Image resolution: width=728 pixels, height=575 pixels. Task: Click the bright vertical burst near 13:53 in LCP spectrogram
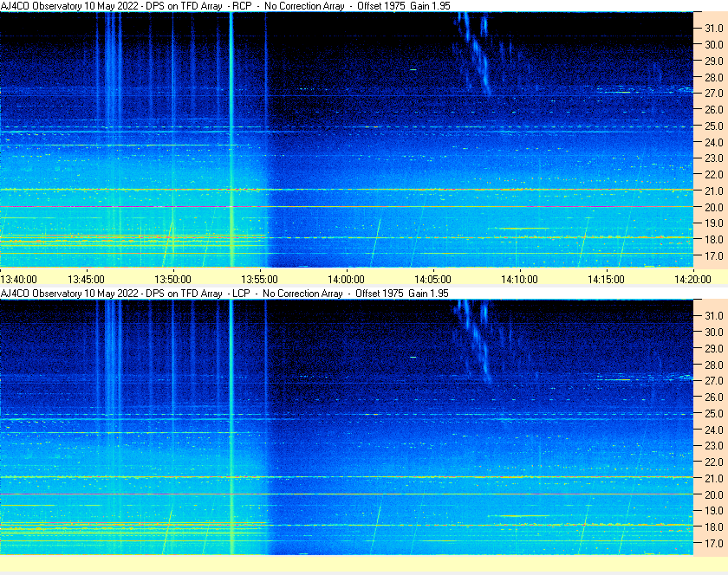coord(231,427)
